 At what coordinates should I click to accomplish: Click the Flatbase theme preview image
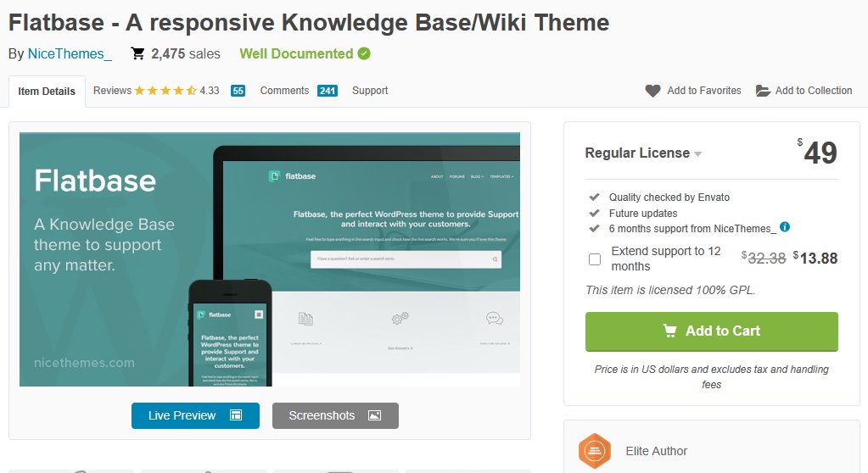(270, 259)
